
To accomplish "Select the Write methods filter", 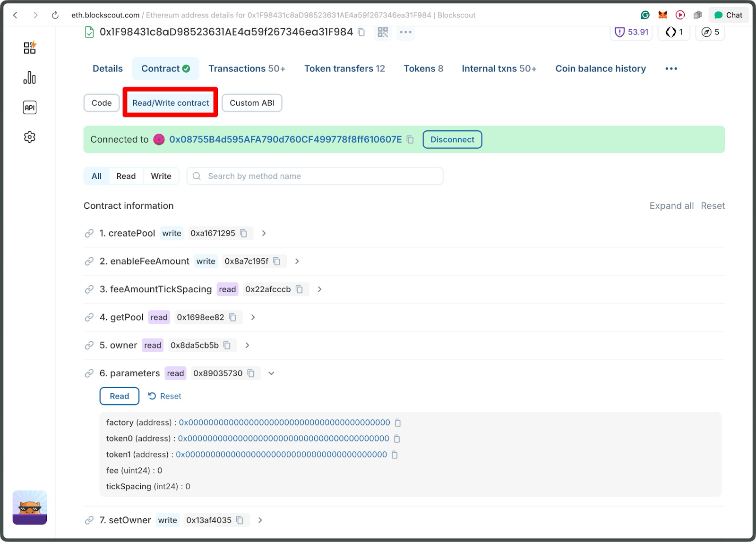I will tap(161, 176).
